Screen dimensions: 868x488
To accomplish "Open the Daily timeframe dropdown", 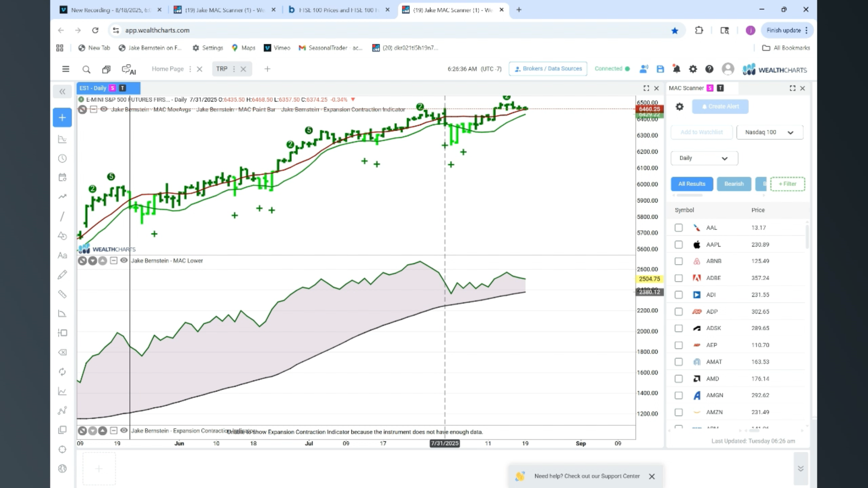I will coord(704,158).
